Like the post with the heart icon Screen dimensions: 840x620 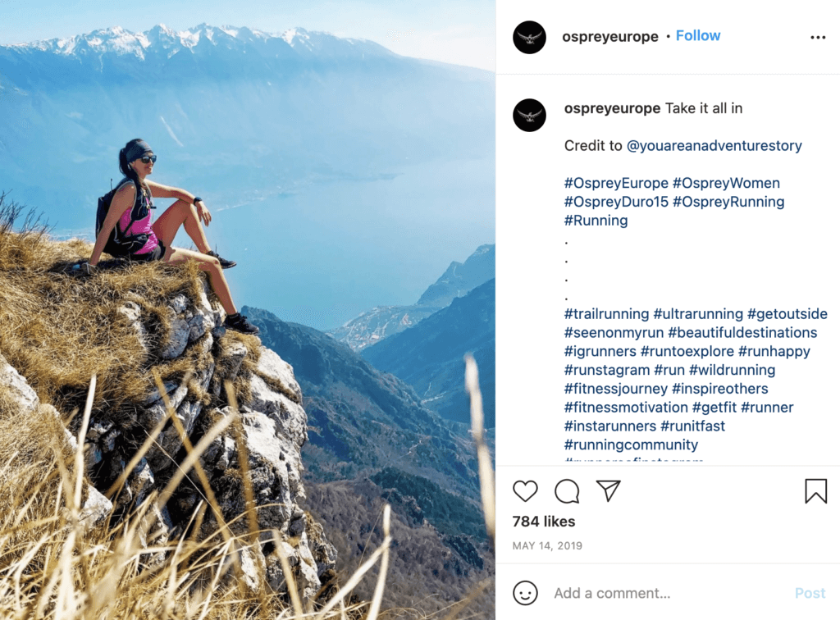[525, 491]
